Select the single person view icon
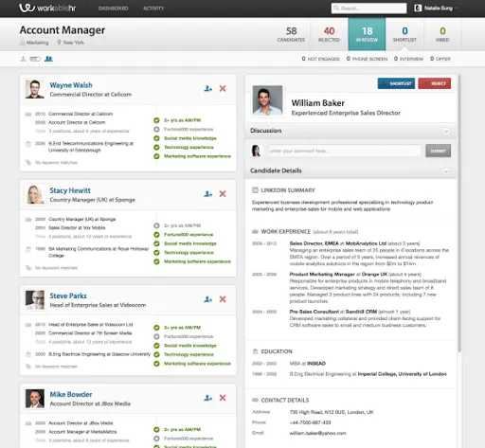485x448 pixels. point(23,59)
